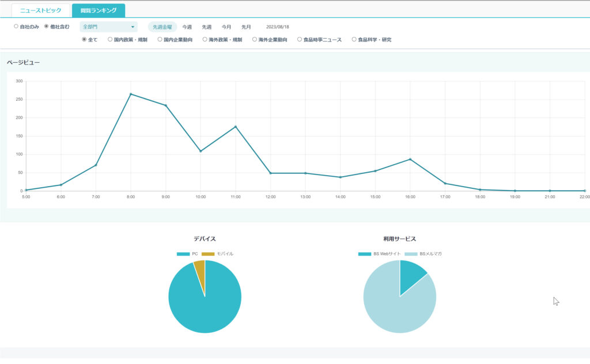The width and height of the screenshot is (590, 364).
Task: Choose the 先週 period filter
Action: pos(207,27)
